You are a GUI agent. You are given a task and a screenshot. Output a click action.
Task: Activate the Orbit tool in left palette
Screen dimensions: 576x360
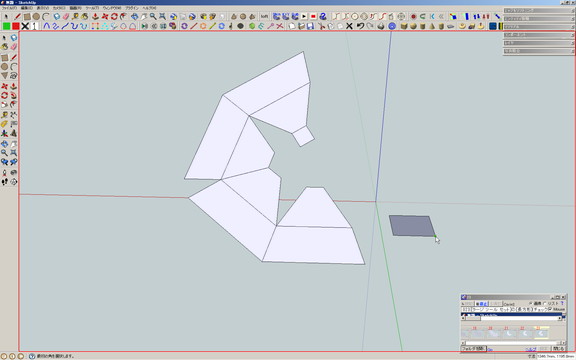pyautogui.click(x=4, y=144)
